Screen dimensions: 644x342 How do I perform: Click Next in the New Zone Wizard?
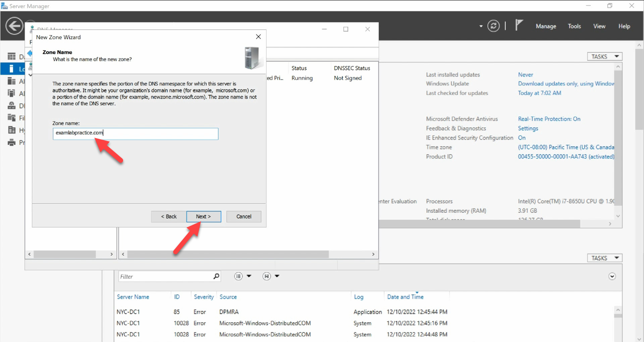click(204, 217)
